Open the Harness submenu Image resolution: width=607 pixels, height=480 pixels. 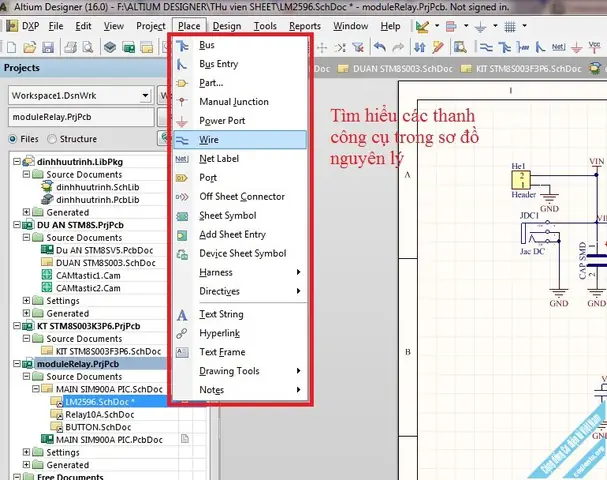240,272
